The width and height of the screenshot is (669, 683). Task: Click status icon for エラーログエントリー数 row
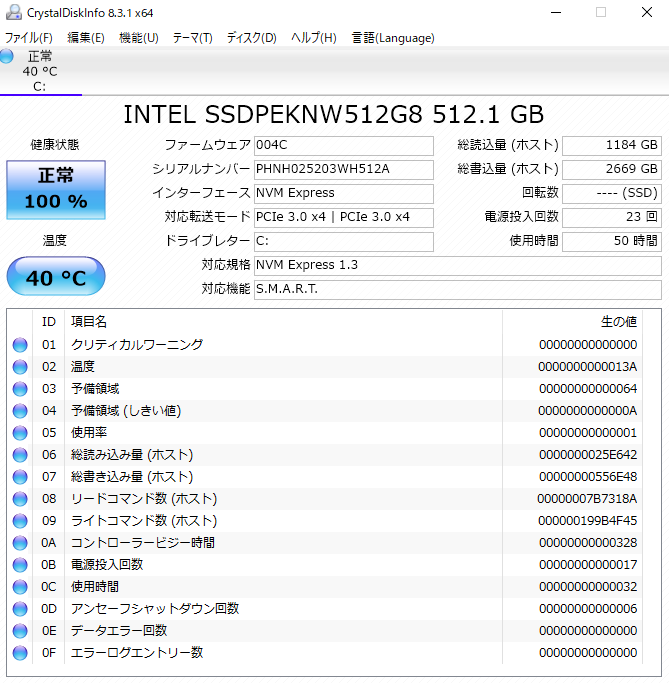[x=20, y=653]
